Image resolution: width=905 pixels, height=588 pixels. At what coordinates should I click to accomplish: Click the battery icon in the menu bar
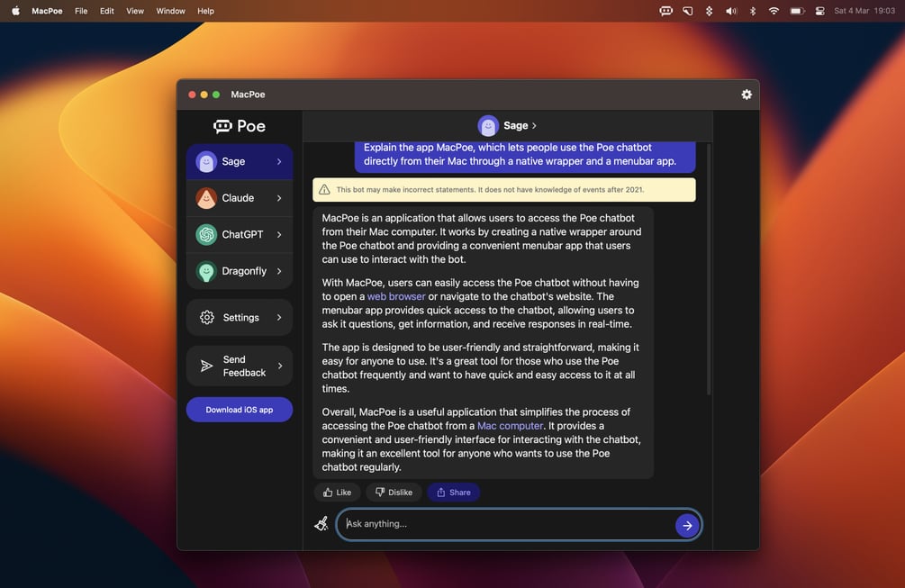tap(797, 11)
